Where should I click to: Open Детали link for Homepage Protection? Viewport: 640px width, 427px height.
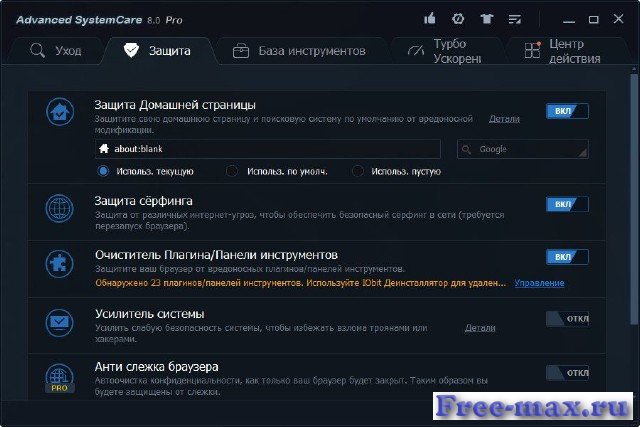point(504,119)
